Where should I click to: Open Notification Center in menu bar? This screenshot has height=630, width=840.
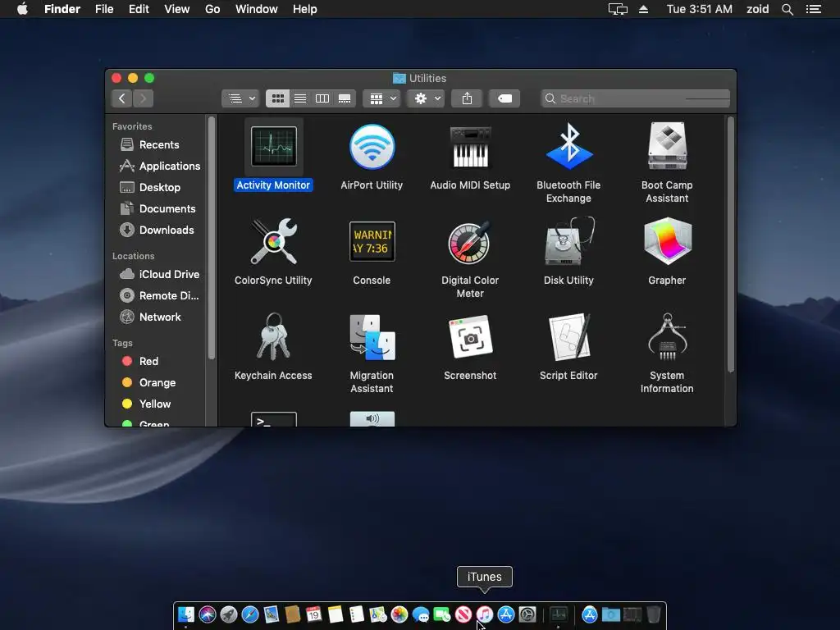(x=814, y=9)
